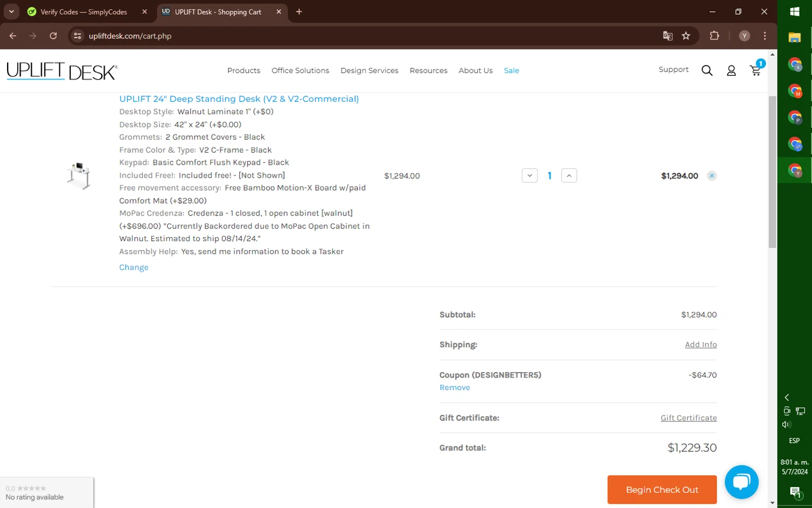Click the vertical scrollbar thumb
This screenshot has height=508, width=812.
click(x=772, y=172)
